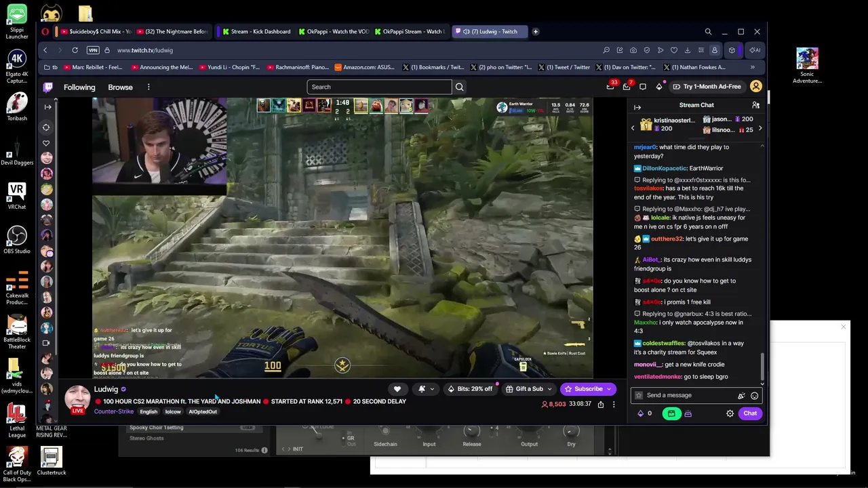Image resolution: width=868 pixels, height=488 pixels.
Task: Switch to the Stream - Kick Dashboard tab
Action: tap(256, 31)
